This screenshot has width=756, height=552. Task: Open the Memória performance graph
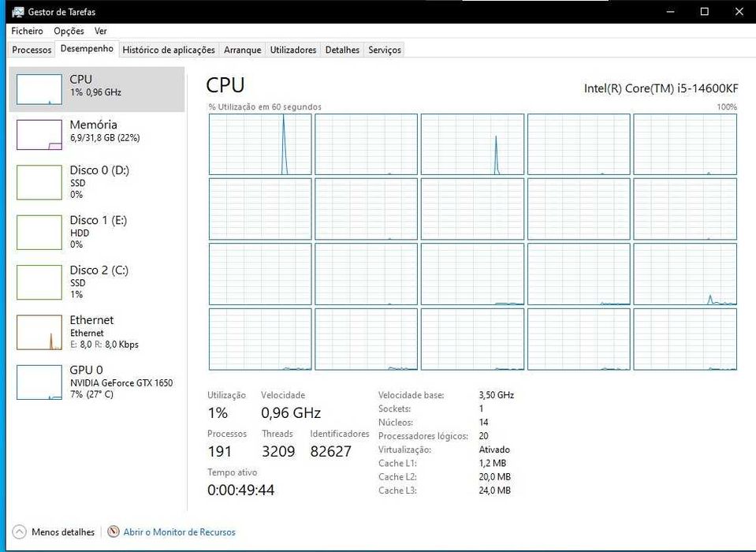pos(39,134)
